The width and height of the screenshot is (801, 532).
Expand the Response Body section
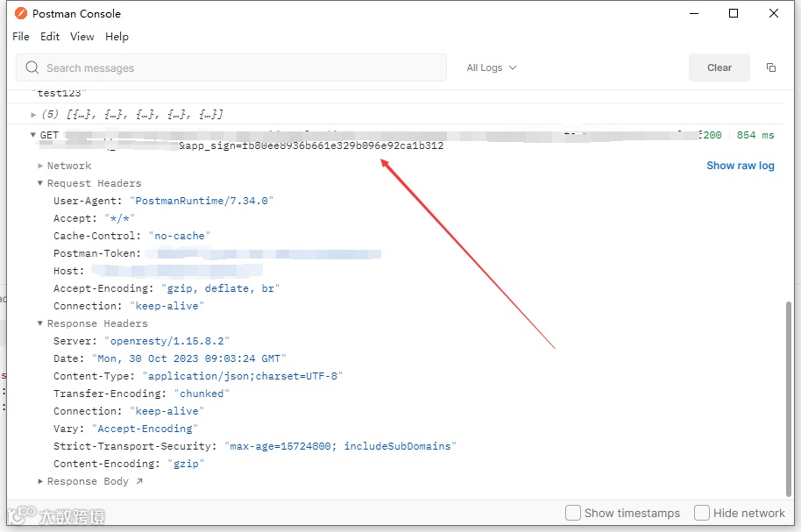coord(39,481)
